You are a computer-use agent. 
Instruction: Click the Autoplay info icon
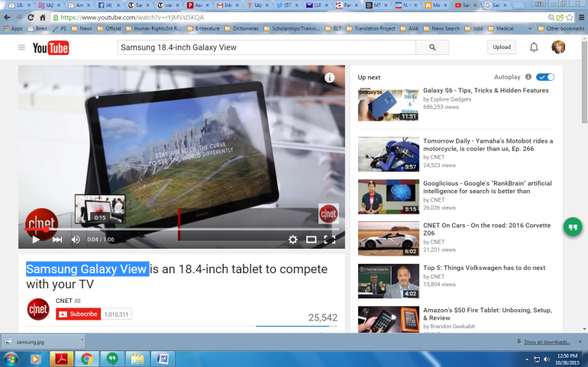[528, 77]
